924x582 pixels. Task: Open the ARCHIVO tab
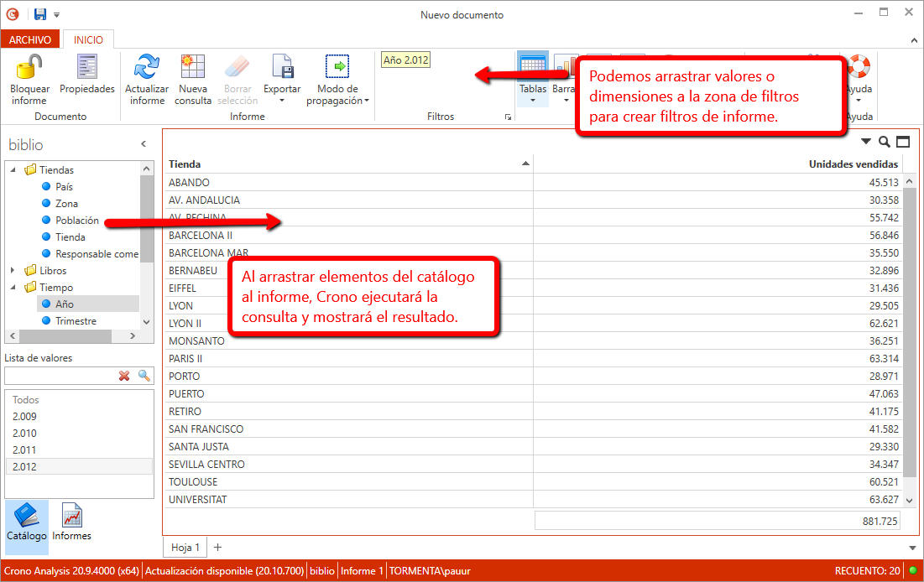pos(31,39)
